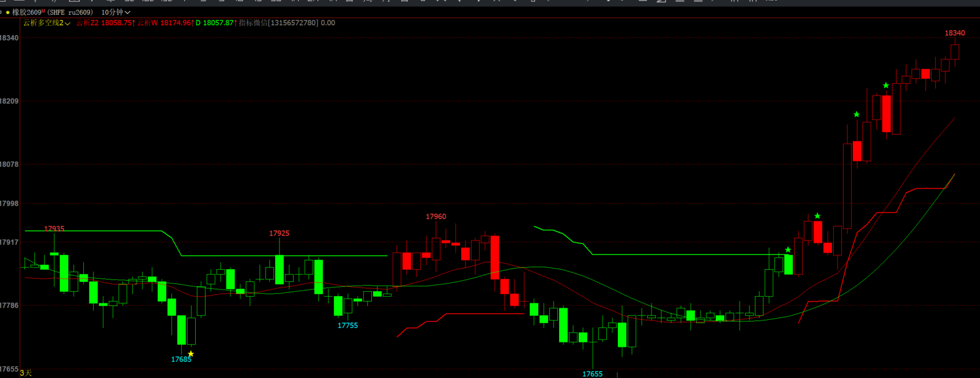Select the D 18057.87 indicator value

216,23
